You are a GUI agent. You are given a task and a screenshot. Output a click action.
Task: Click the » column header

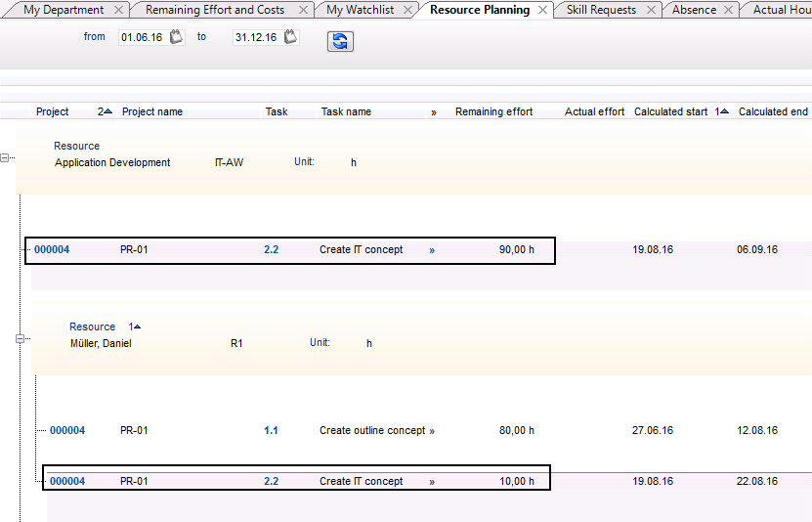pyautogui.click(x=434, y=112)
